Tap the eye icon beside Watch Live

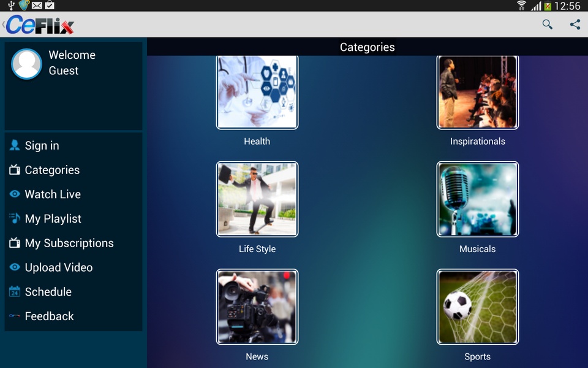(15, 194)
